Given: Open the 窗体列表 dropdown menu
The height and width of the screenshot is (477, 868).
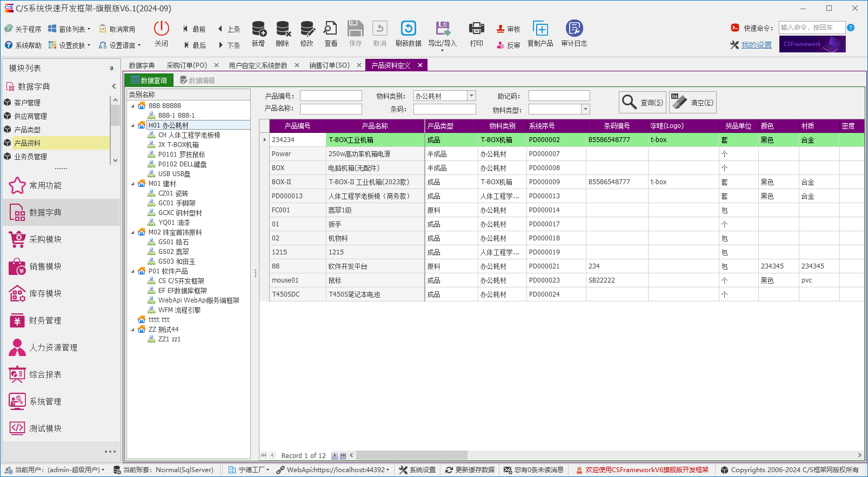Looking at the screenshot, I should (69, 29).
